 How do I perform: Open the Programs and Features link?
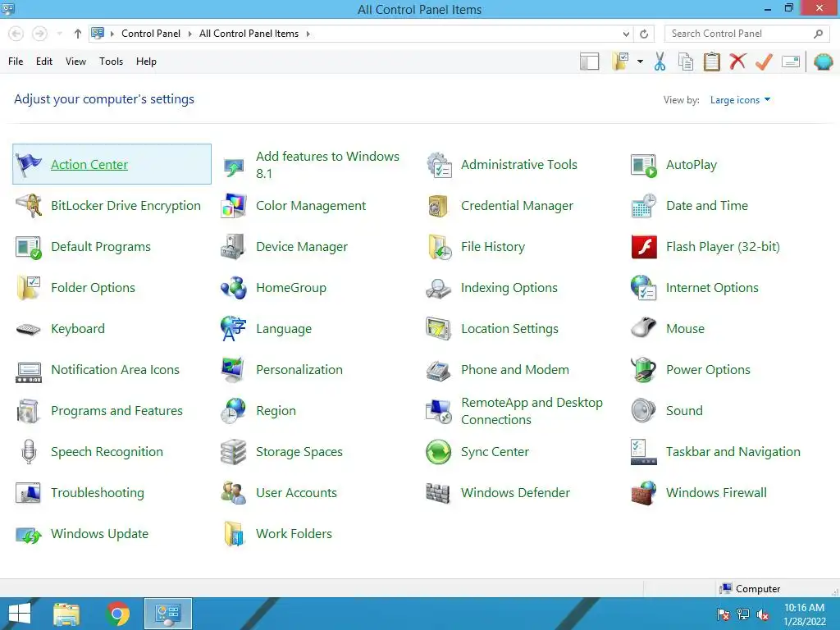pos(116,411)
